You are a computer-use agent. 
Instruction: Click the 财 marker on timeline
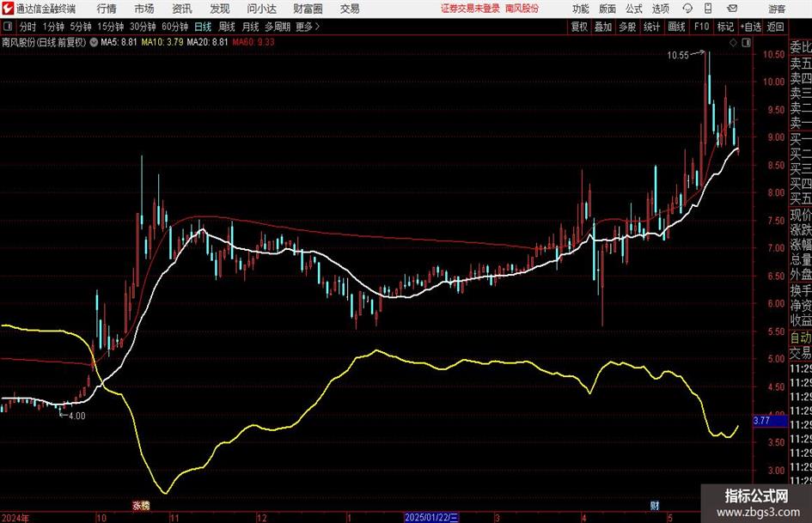[655, 506]
